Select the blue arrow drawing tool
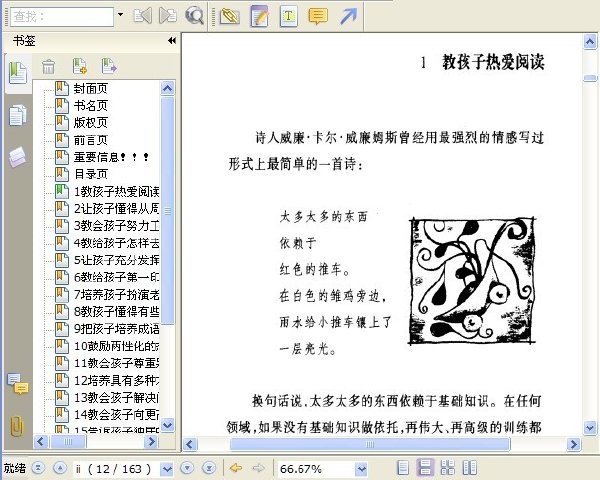Image resolution: width=600 pixels, height=480 pixels. (x=348, y=16)
